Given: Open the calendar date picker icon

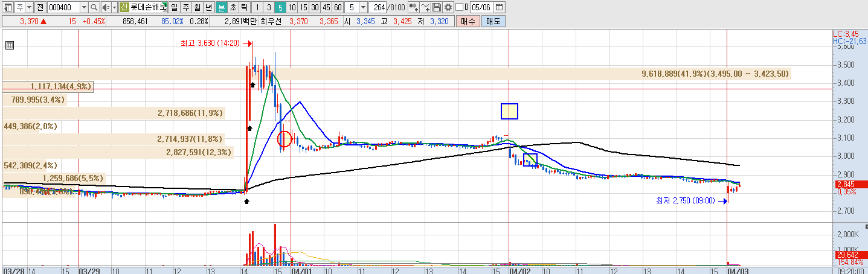Looking at the screenshot, I should click(x=499, y=7).
